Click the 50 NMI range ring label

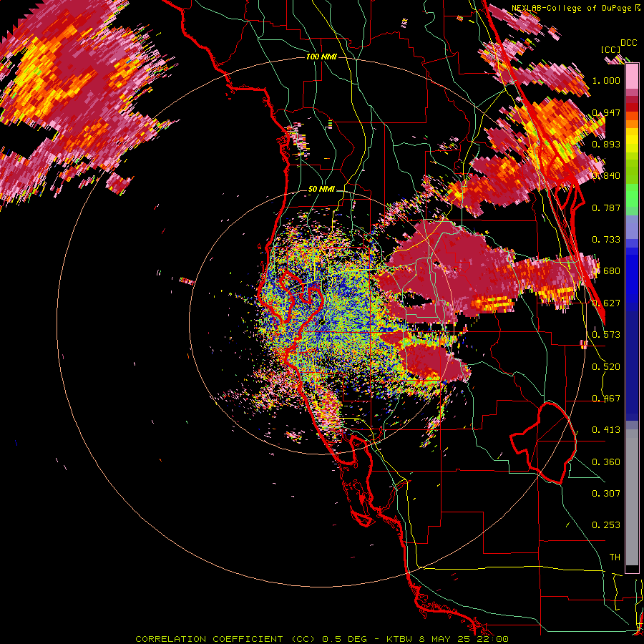[321, 190]
